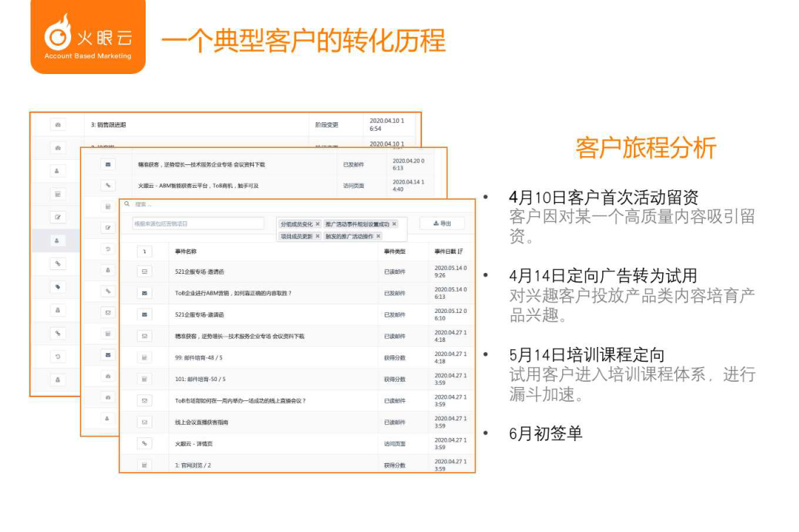799x532 pixels.
Task: Click the stage icon beside 3: 销售跟进期 in the back window
Action: (x=58, y=125)
